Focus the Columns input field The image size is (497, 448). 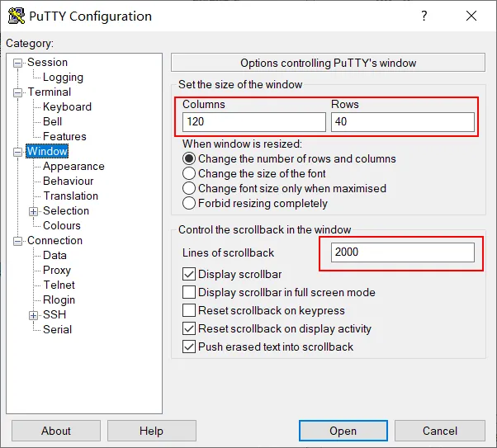[x=253, y=122]
